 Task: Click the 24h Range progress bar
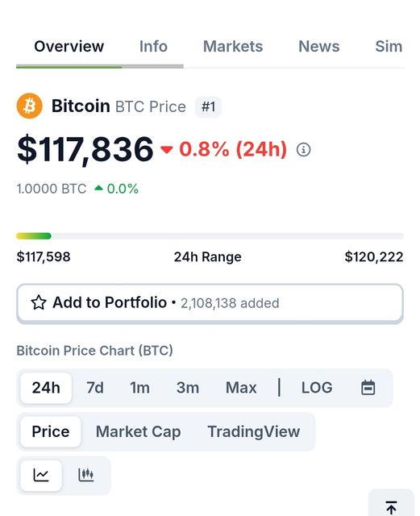(x=210, y=236)
